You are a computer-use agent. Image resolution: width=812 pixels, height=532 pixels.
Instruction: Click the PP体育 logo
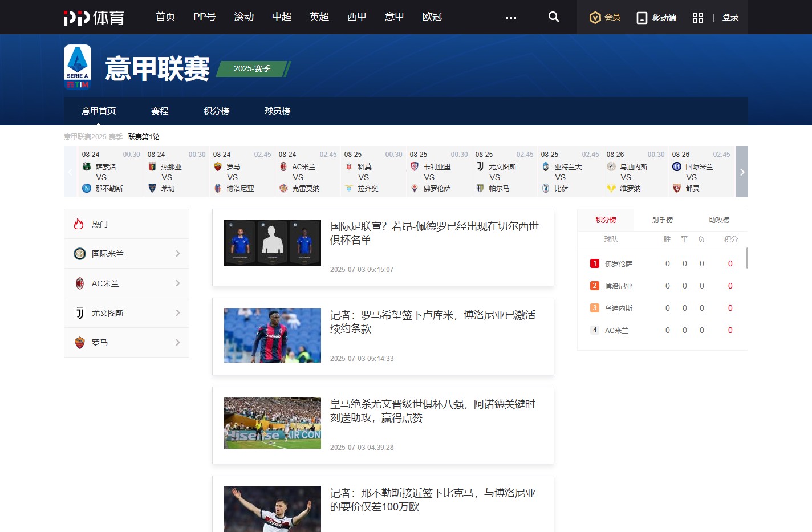(94, 18)
